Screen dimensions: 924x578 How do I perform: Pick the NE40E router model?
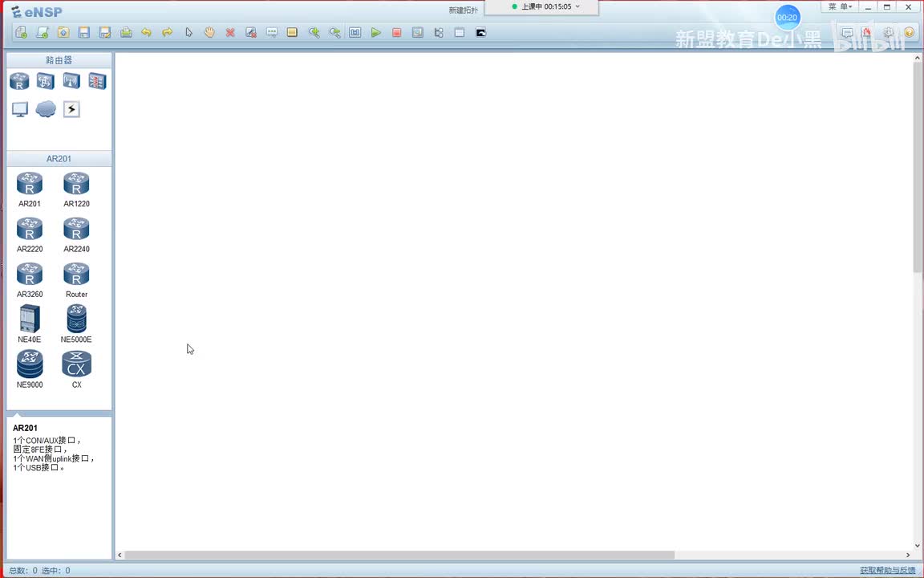(30, 324)
